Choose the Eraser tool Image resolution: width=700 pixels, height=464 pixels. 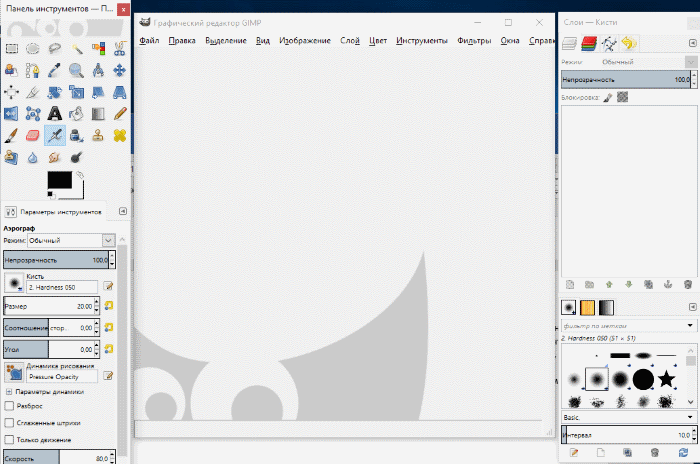click(x=33, y=136)
